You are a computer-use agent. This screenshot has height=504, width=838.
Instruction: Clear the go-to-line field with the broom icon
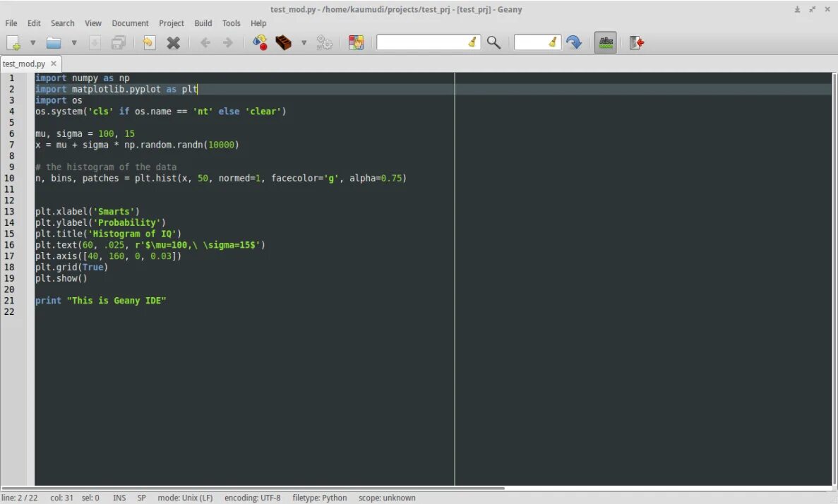pos(553,42)
